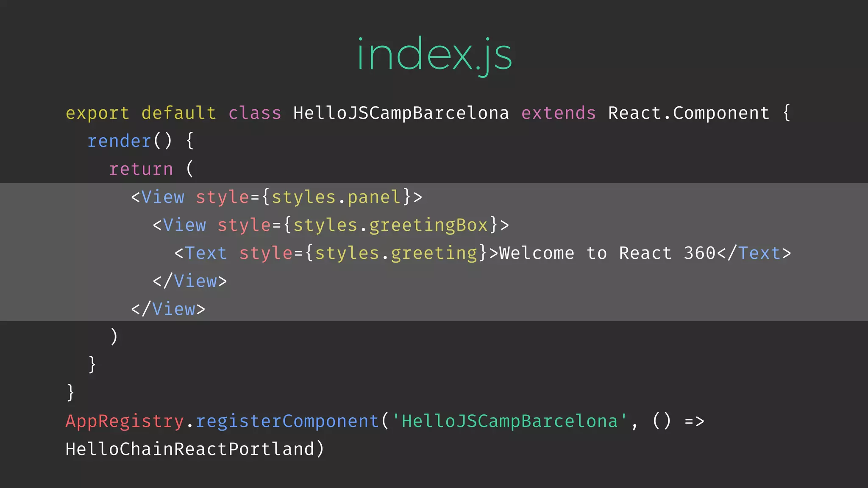Click 'styles.greetingBox' in the inner View tag
The image size is (868, 488).
pos(390,225)
